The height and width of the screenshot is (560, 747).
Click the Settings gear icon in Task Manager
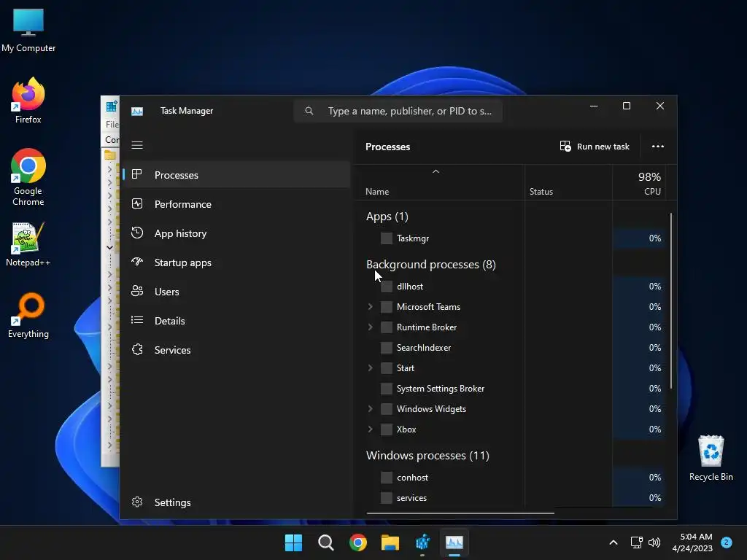(x=136, y=502)
